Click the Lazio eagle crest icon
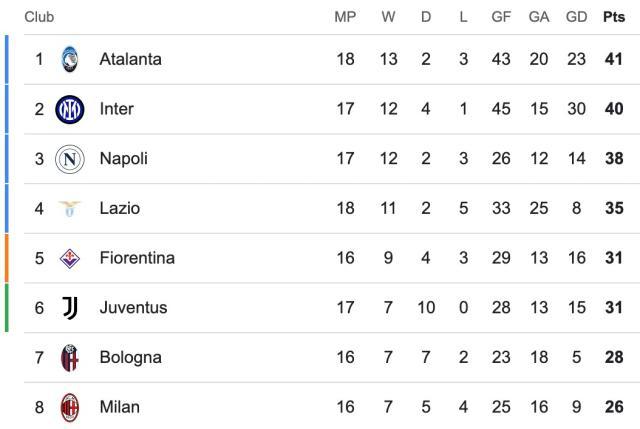The height and width of the screenshot is (429, 640). [x=70, y=208]
